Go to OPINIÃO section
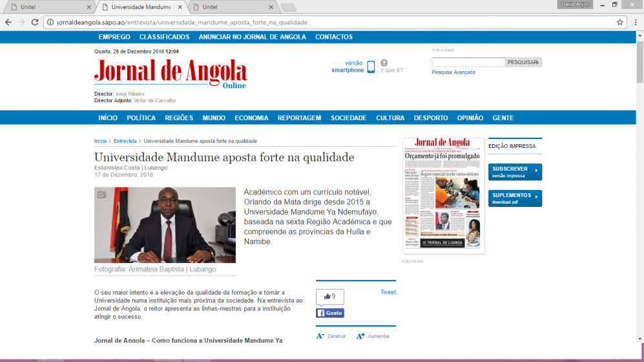644x362 pixels. 470,118
